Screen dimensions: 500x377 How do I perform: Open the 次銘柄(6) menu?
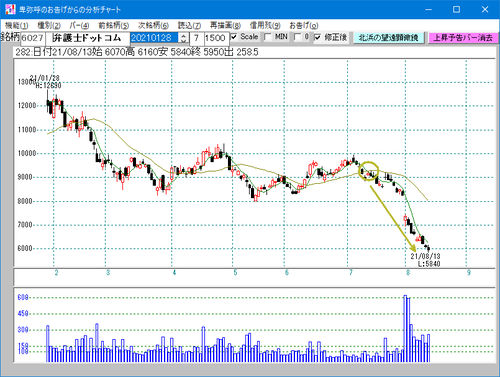pos(153,25)
